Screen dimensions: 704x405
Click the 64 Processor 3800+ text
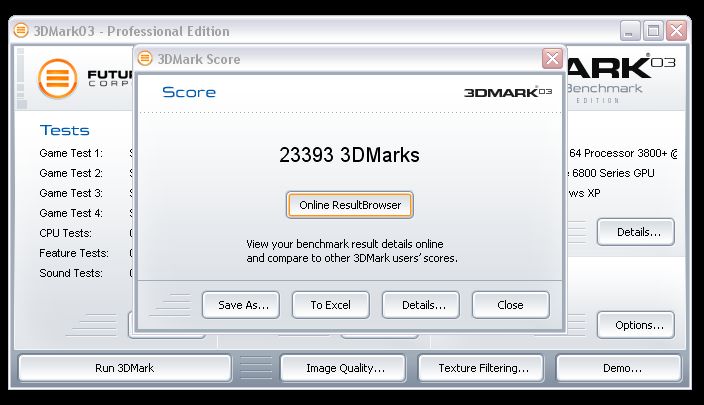pyautogui.click(x=623, y=153)
